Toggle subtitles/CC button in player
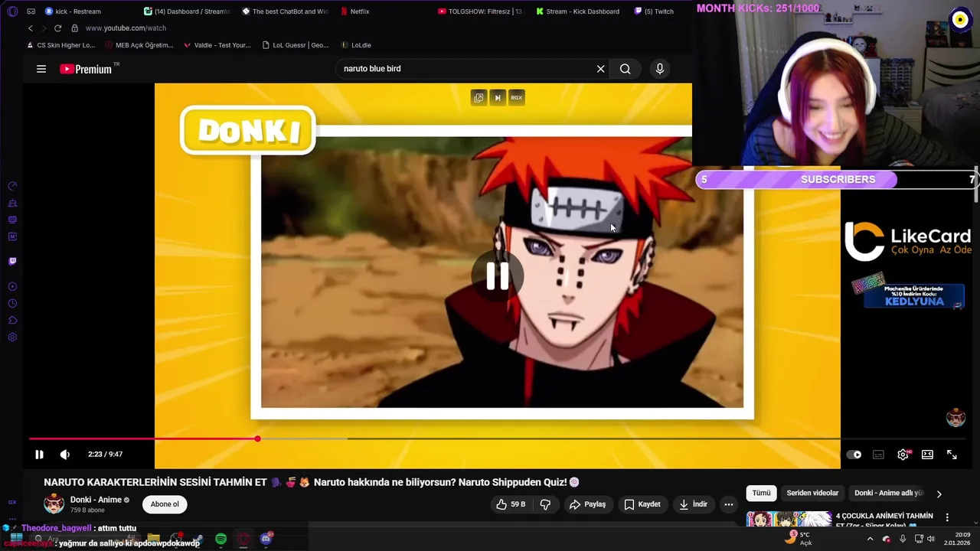Screen dimensions: 980x551 878,455
